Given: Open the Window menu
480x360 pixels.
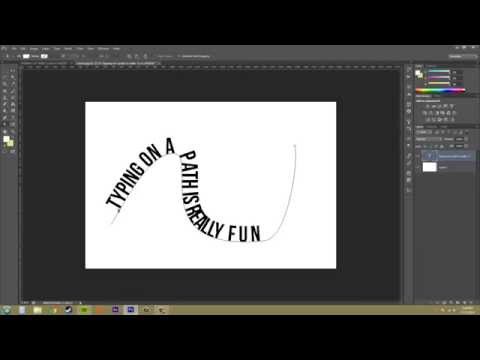Looking at the screenshot, I should [103, 49].
